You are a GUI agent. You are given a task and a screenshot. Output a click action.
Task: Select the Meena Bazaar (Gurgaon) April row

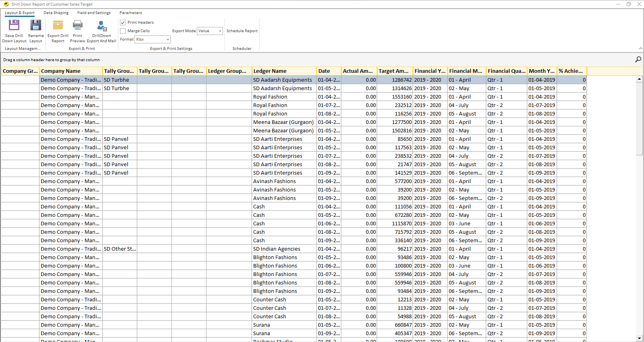(x=283, y=122)
